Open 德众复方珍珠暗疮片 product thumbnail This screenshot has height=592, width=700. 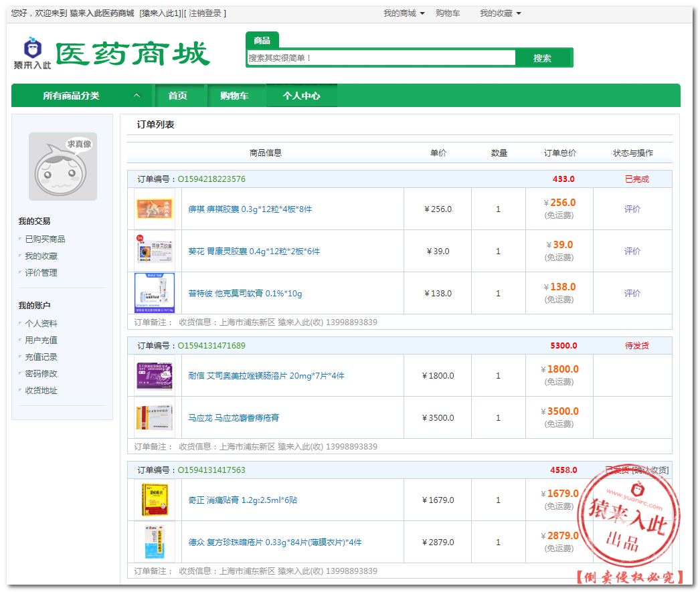tap(154, 542)
